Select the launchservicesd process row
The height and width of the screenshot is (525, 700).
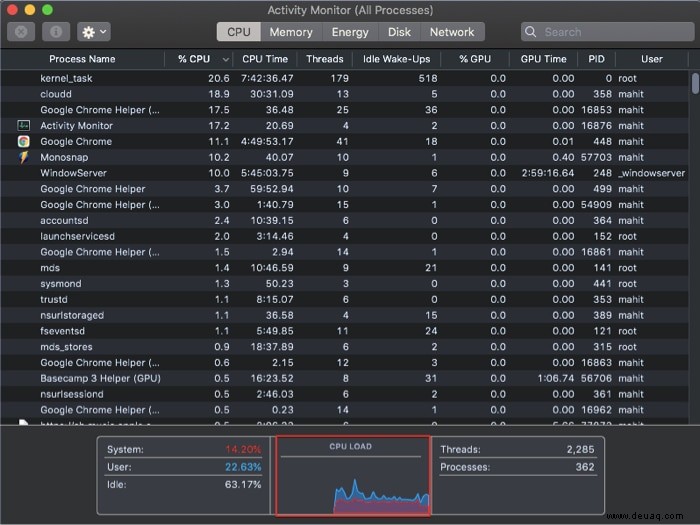click(344, 236)
